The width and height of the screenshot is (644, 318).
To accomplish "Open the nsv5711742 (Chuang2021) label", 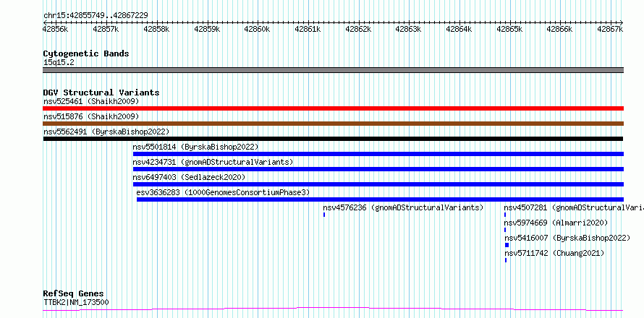I will tap(554, 253).
